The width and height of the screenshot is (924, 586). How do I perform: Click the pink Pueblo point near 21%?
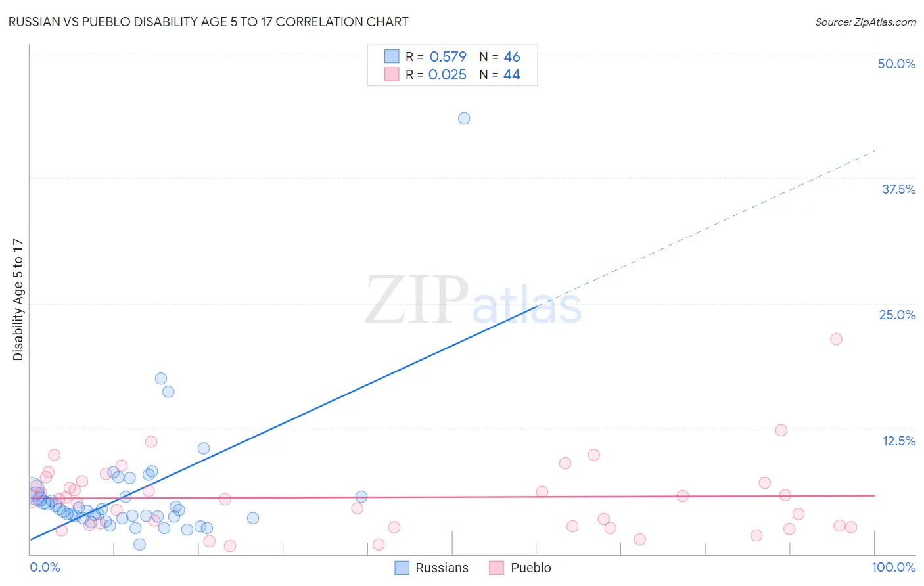tap(836, 339)
